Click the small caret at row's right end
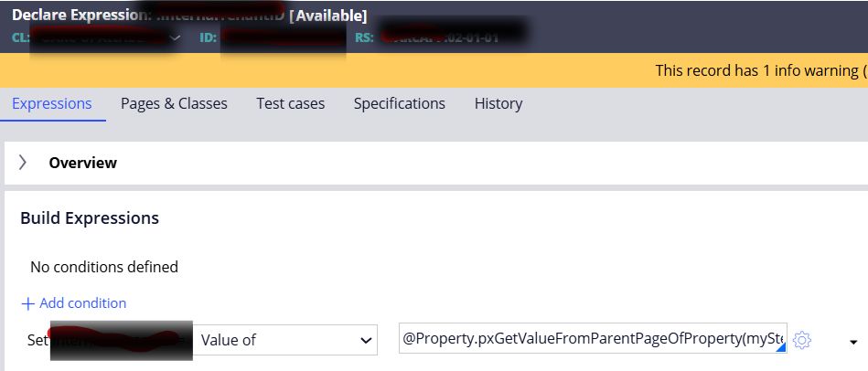 click(x=853, y=342)
